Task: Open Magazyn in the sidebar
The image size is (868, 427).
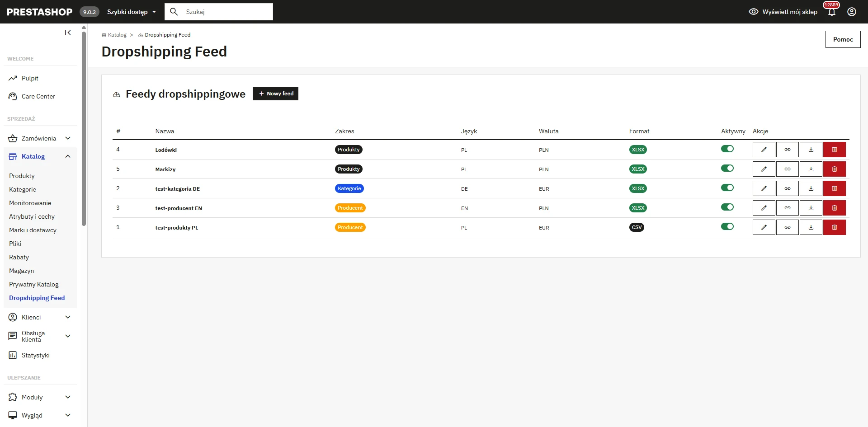Action: [21, 271]
